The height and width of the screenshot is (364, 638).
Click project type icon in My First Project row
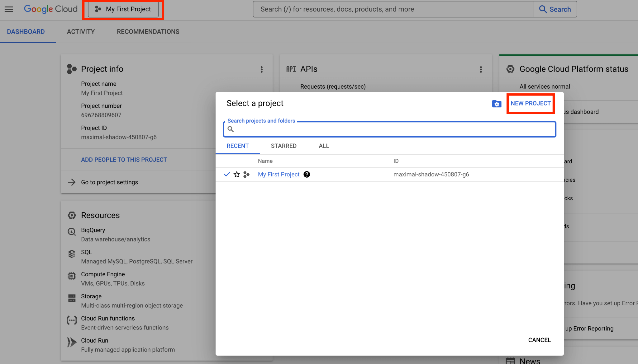point(246,175)
